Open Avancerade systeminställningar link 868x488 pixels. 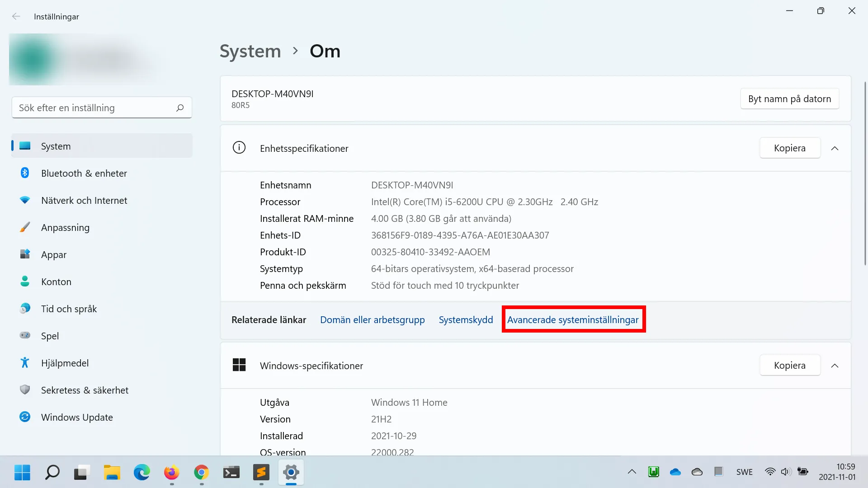coord(573,319)
